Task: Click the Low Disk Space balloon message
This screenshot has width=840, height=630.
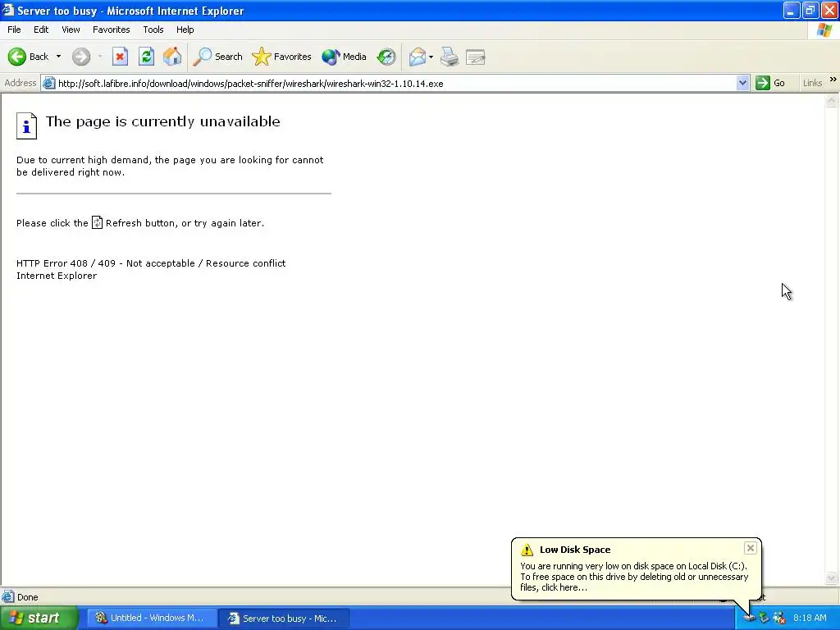Action: point(634,577)
